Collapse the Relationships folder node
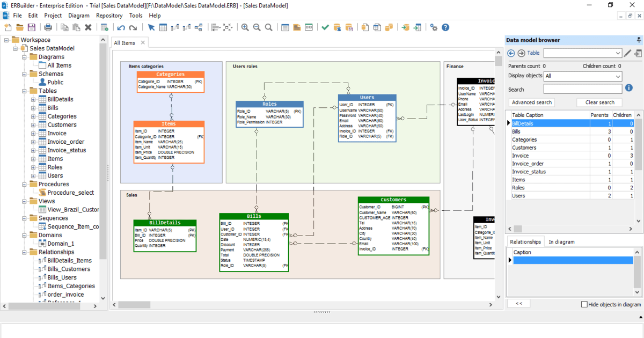The width and height of the screenshot is (644, 338). pyautogui.click(x=25, y=252)
